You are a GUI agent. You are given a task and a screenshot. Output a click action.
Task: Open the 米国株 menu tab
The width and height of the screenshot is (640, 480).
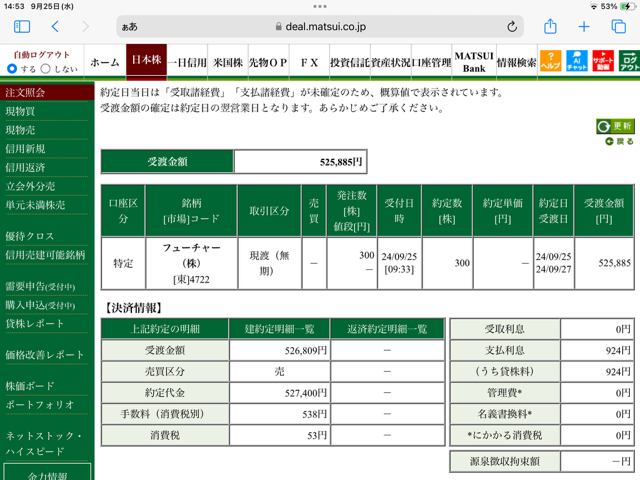228,62
